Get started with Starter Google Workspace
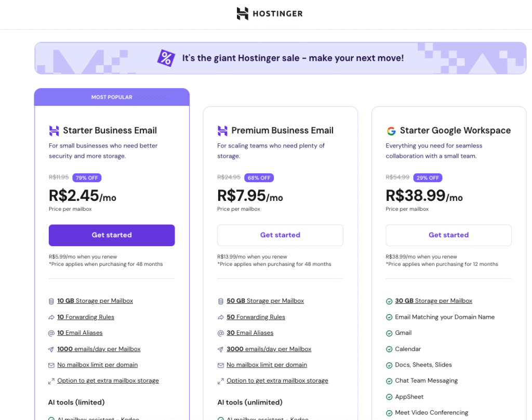Screen dimensions: 532x420 (448, 235)
